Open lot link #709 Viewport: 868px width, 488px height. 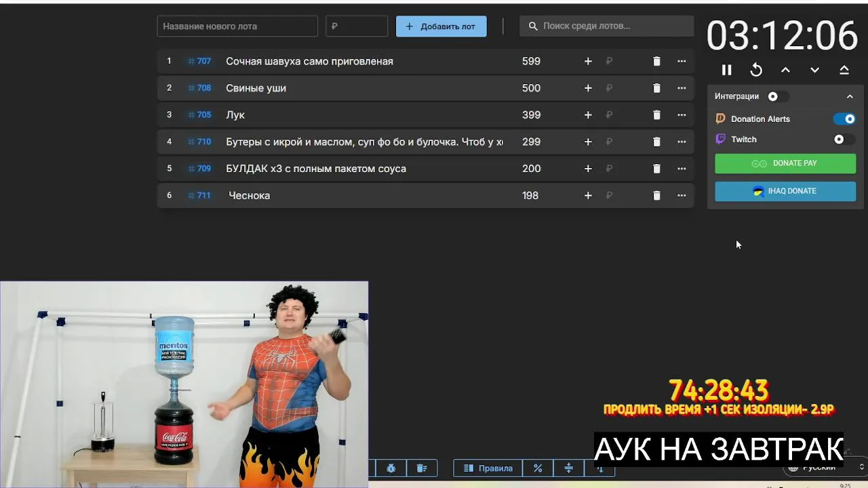pyautogui.click(x=199, y=169)
